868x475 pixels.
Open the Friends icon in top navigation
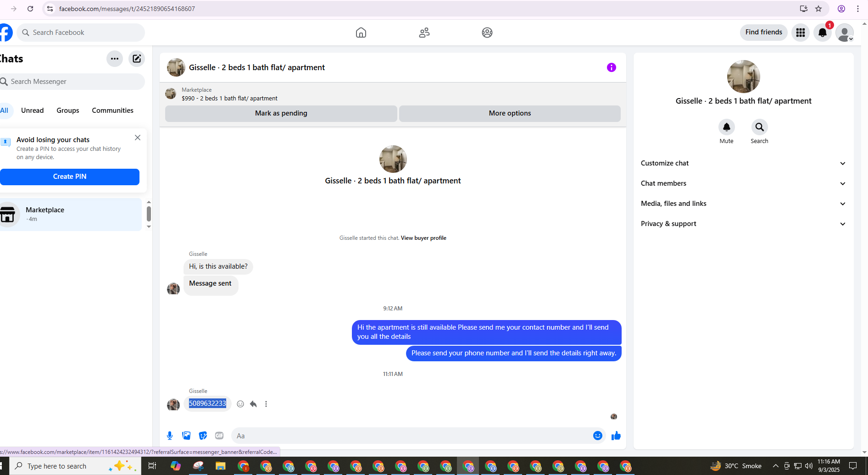point(424,33)
